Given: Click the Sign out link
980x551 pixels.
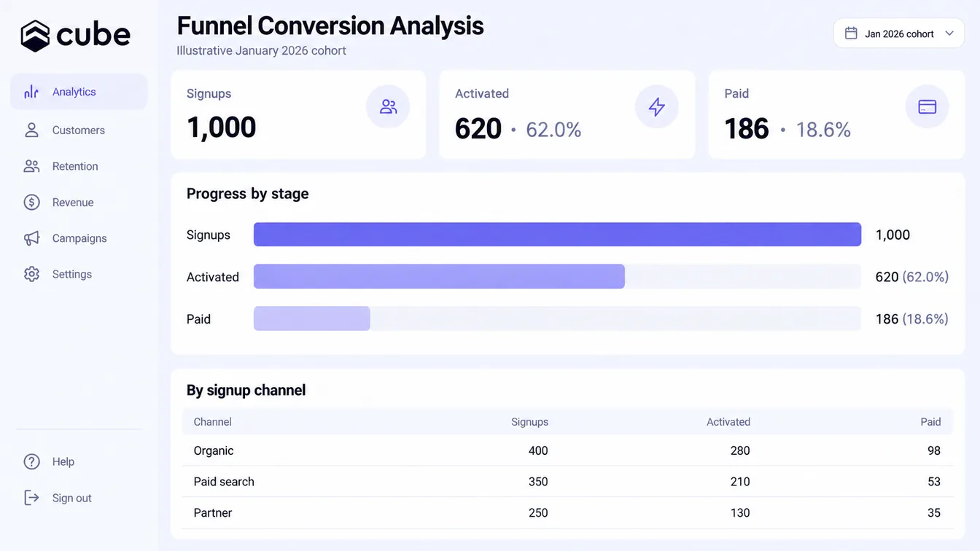Looking at the screenshot, I should click(72, 498).
